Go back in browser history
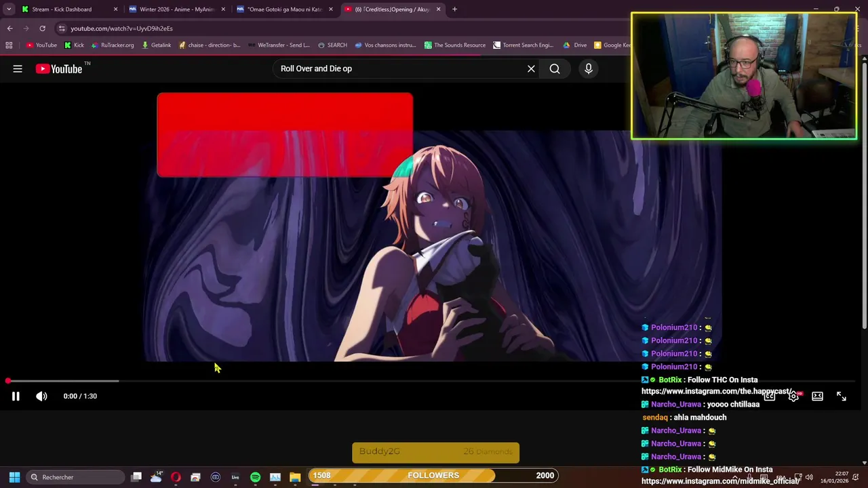The height and width of the screenshot is (488, 868). (9, 28)
